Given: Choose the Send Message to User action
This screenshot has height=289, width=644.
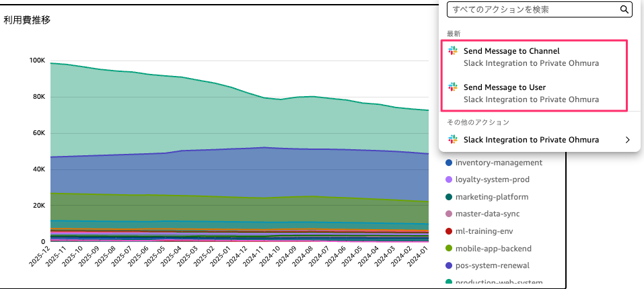Looking at the screenshot, I should (x=504, y=87).
